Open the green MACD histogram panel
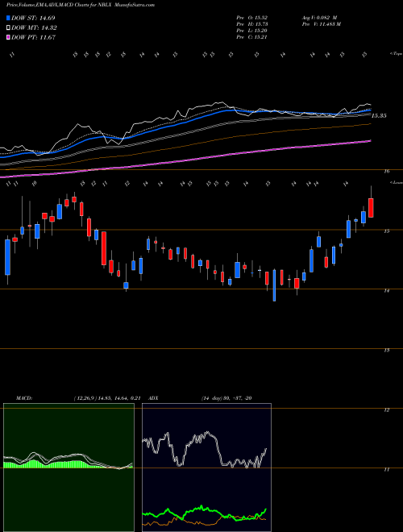The height and width of the screenshot is (532, 403). pos(69,468)
